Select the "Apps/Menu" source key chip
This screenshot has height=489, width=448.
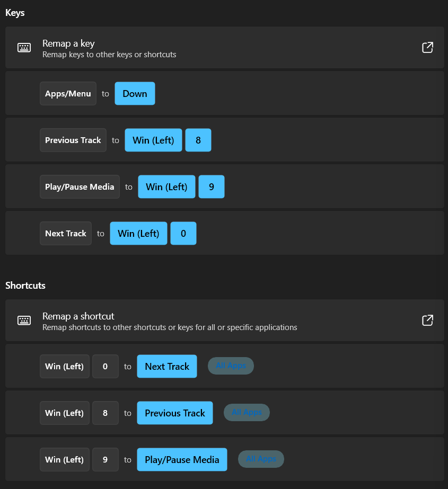68,93
